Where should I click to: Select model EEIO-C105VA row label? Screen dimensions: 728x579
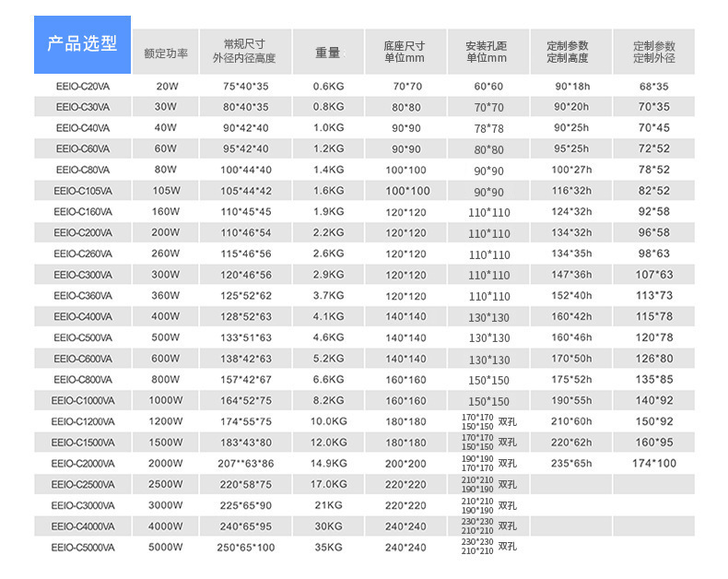pyautogui.click(x=83, y=191)
